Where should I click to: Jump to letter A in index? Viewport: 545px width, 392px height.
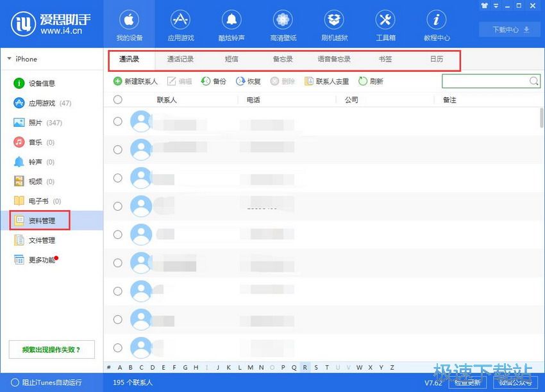[119, 368]
